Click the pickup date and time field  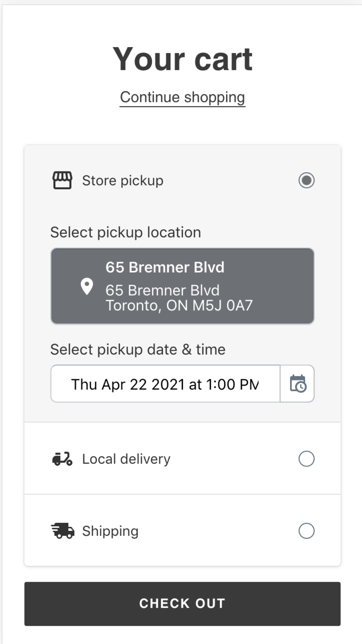click(165, 384)
